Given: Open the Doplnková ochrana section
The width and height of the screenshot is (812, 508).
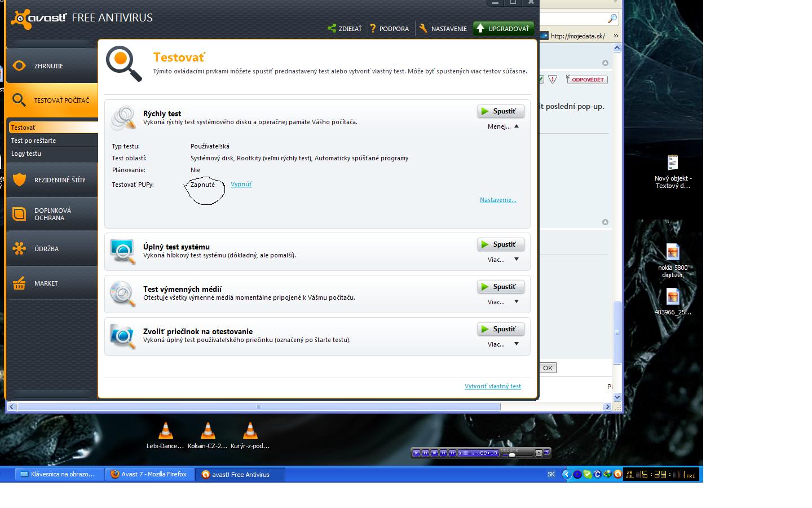Looking at the screenshot, I should point(52,214).
